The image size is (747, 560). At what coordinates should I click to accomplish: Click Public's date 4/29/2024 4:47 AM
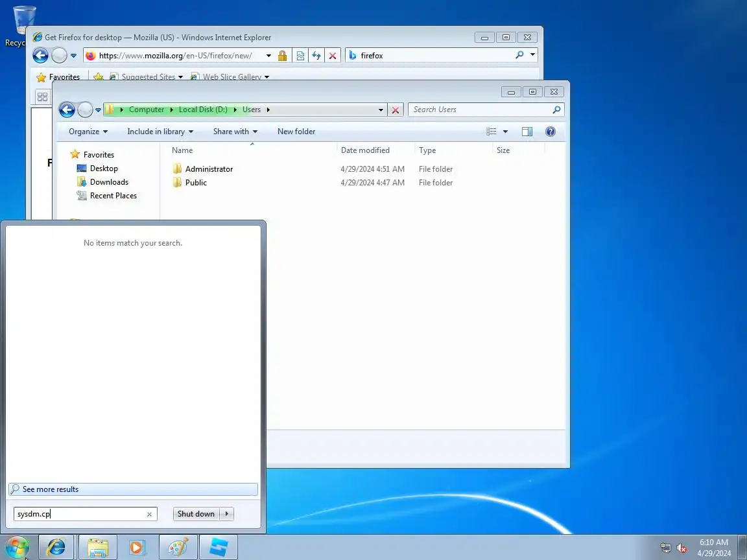tap(373, 182)
